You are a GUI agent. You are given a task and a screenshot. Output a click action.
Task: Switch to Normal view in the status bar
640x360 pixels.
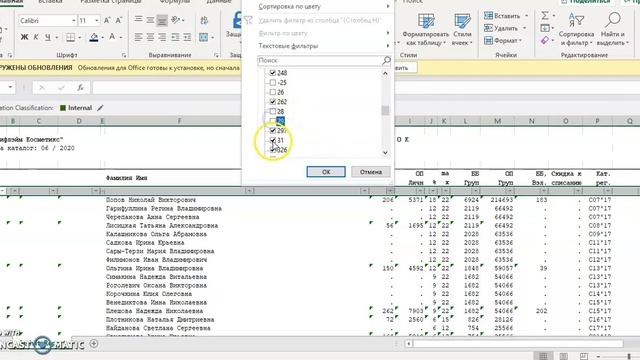tap(543, 356)
